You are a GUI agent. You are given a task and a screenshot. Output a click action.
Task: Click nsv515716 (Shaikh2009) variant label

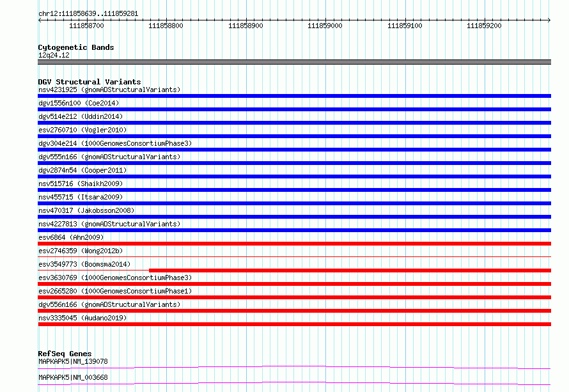81,184
